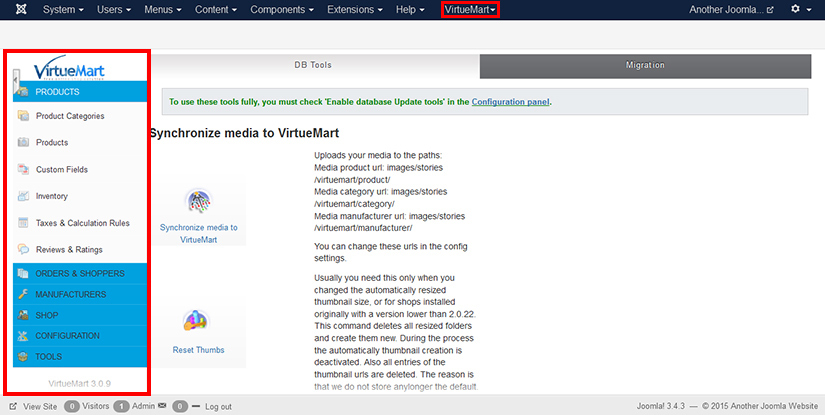The height and width of the screenshot is (415, 825).
Task: Open the VirtueMart top menu
Action: pos(470,9)
